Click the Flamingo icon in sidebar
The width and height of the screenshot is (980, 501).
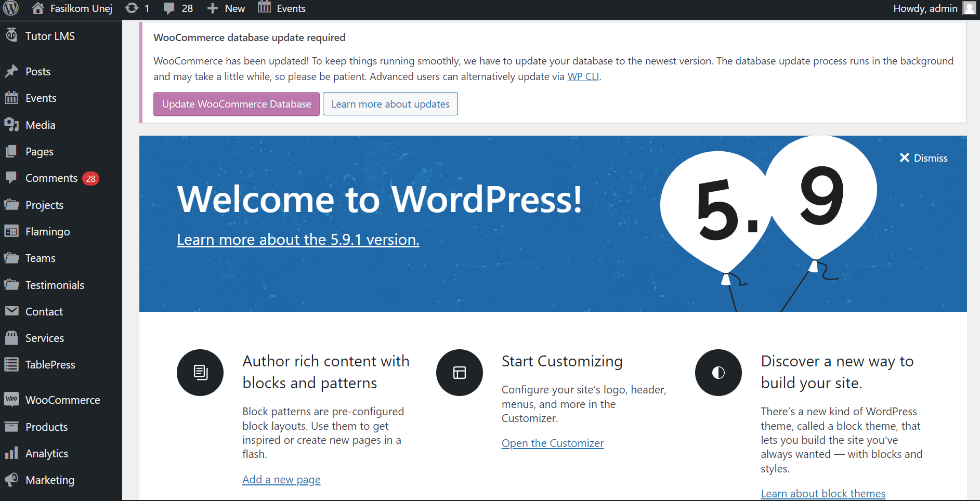(x=11, y=231)
